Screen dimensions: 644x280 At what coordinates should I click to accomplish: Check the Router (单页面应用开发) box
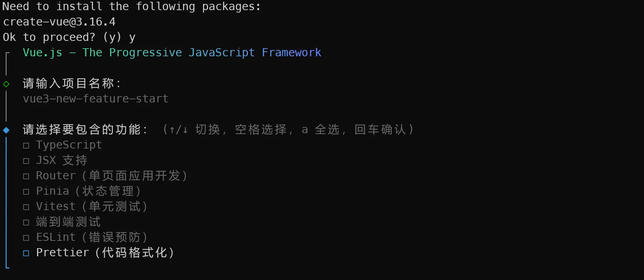pyautogui.click(x=26, y=176)
